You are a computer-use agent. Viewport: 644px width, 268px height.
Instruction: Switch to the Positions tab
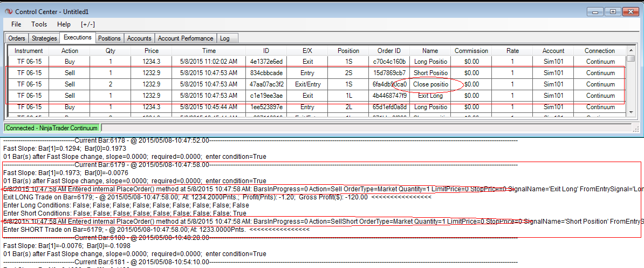tap(109, 38)
